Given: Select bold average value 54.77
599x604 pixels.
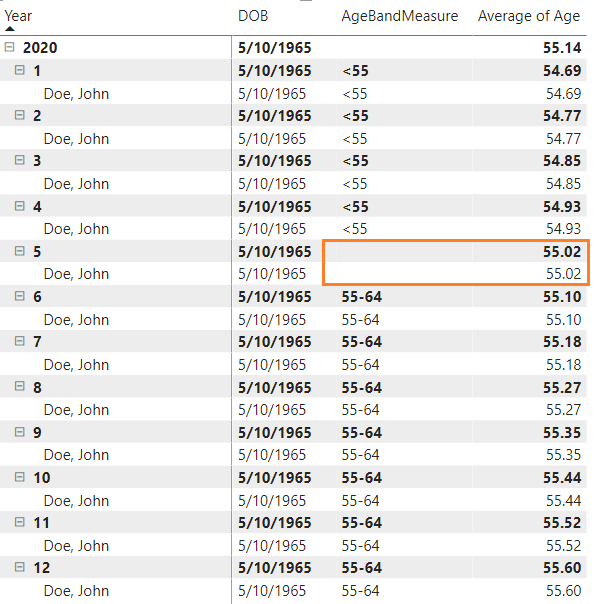Looking at the screenshot, I should click(x=562, y=116).
